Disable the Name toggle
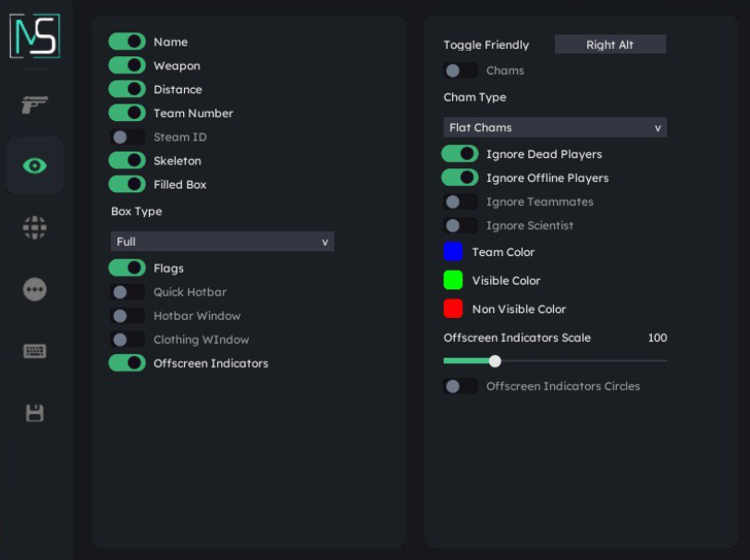The width and height of the screenshot is (750, 560). click(127, 42)
